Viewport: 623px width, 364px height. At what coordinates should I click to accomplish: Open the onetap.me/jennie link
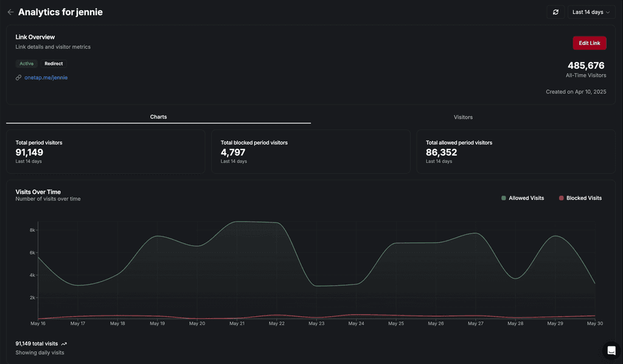point(46,78)
